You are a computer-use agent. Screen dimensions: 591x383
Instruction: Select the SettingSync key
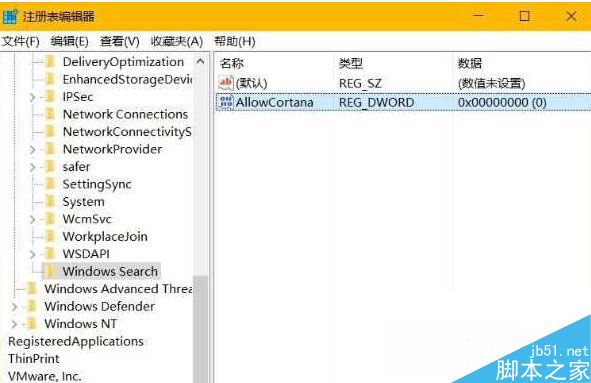[x=97, y=184]
